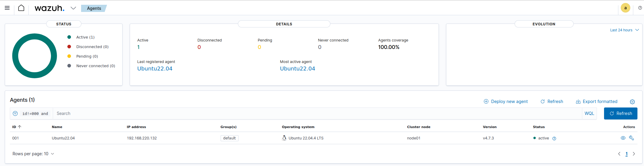Click the blue Refresh button

pos(620,113)
